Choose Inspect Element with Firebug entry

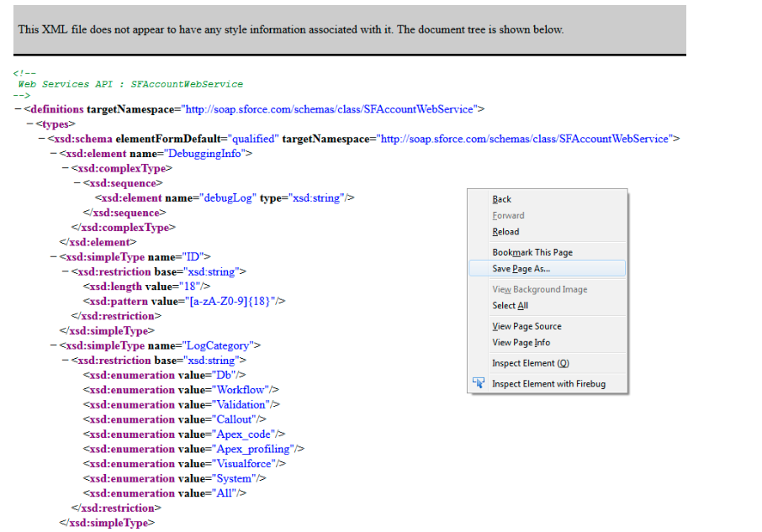coord(548,383)
